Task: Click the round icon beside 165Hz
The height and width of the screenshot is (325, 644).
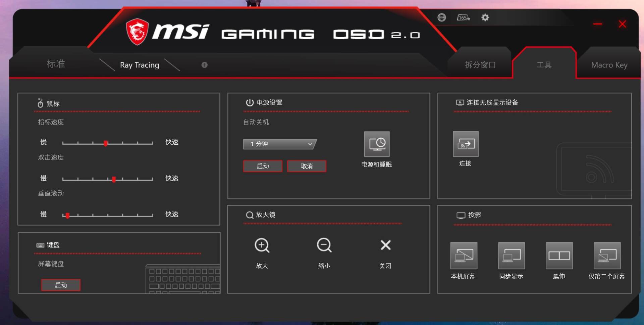Action: click(x=442, y=17)
